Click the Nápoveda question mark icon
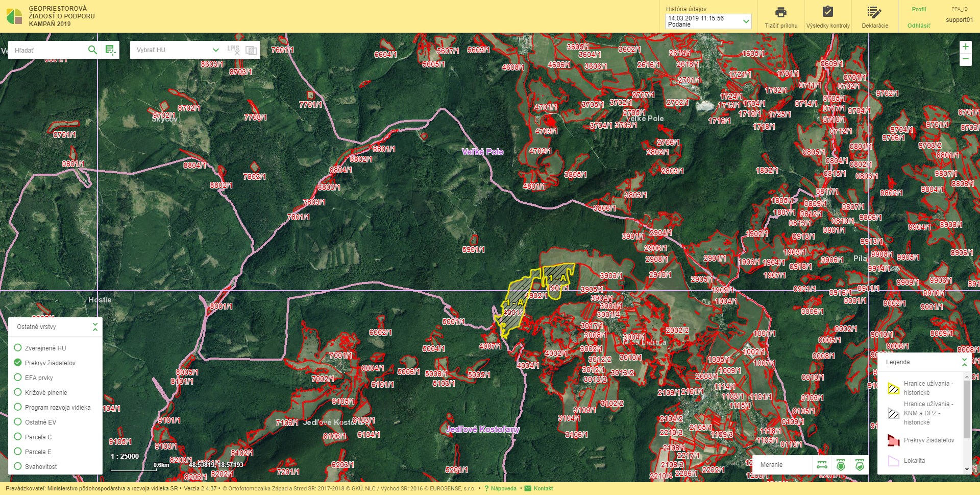 [486, 488]
